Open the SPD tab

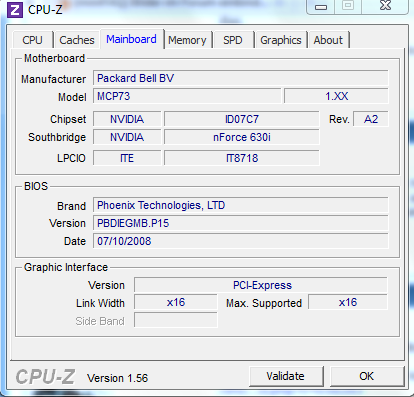(233, 40)
